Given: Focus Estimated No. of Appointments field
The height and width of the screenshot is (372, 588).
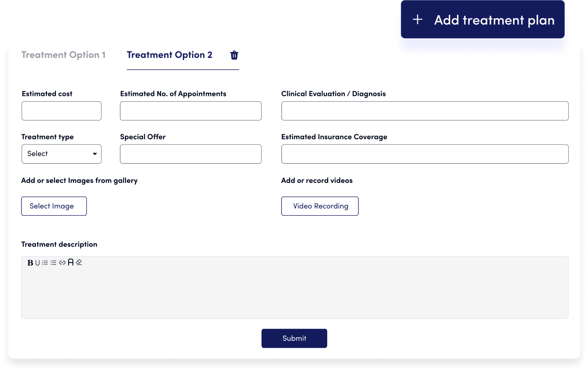Looking at the screenshot, I should coord(191,111).
